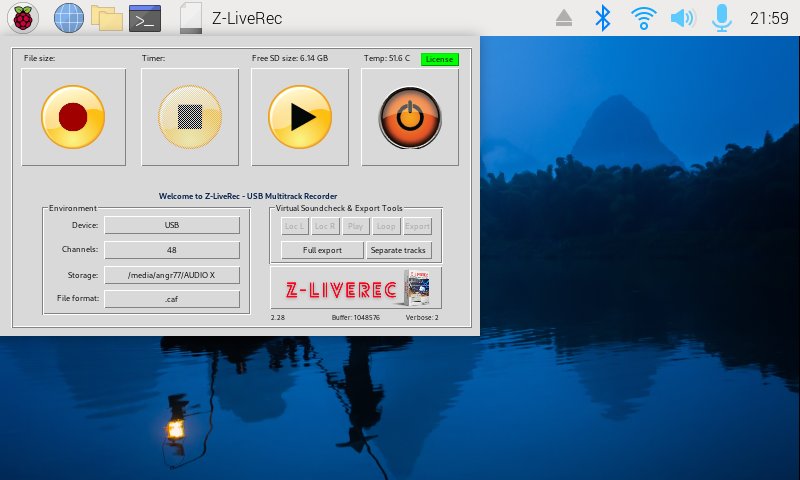Change the Device setting showing USB
The image size is (800, 480).
click(172, 225)
